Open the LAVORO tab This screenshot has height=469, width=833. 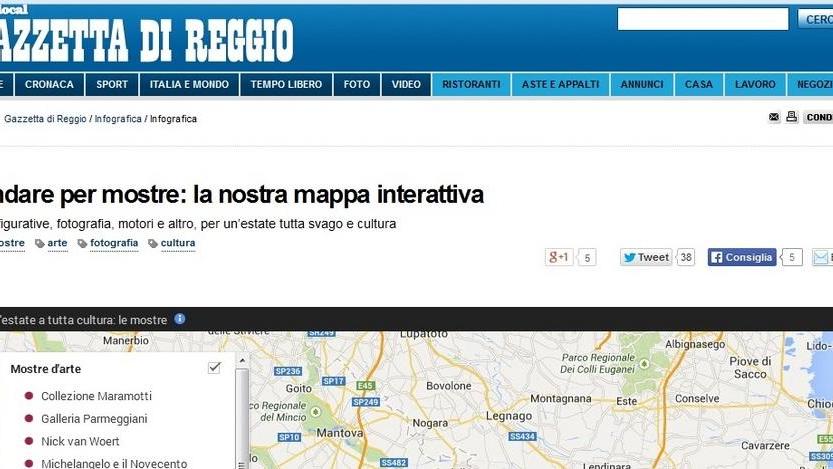tap(755, 84)
